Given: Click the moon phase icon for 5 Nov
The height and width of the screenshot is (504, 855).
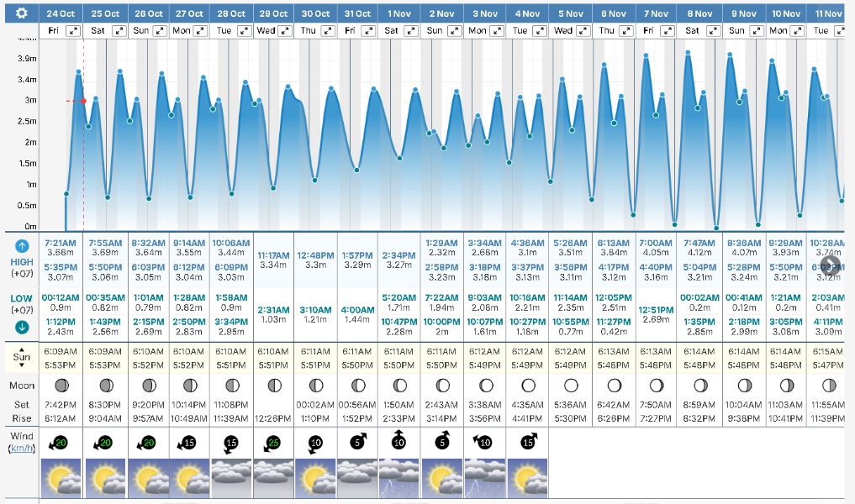Looking at the screenshot, I should [571, 386].
